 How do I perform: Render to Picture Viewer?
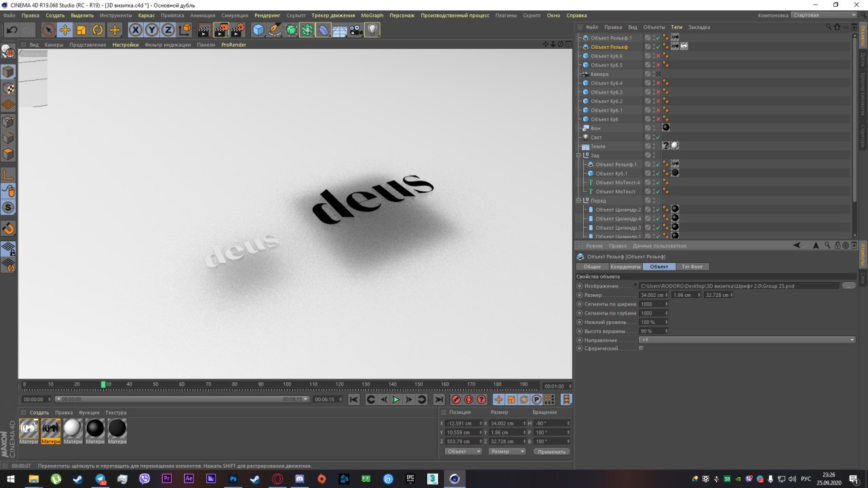220,30
